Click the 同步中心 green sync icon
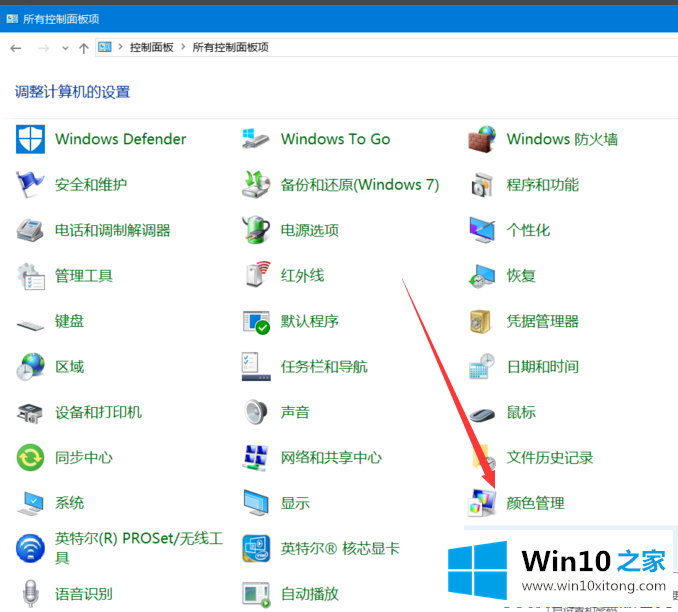Image resolution: width=678 pixels, height=612 pixels. coord(30,458)
